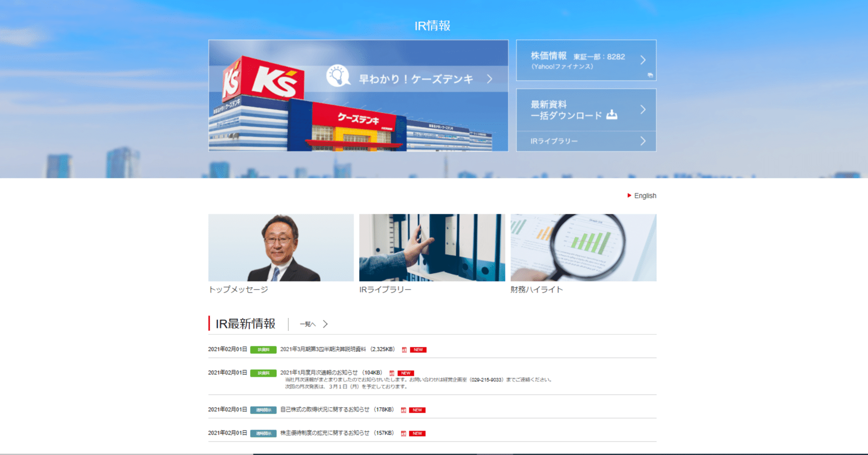The image size is (868, 455).
Task: Click the chevron on the 一括ダウンロード box
Action: point(643,110)
